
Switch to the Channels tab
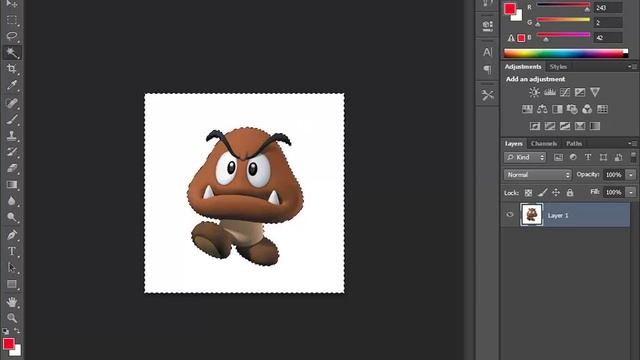(x=544, y=144)
